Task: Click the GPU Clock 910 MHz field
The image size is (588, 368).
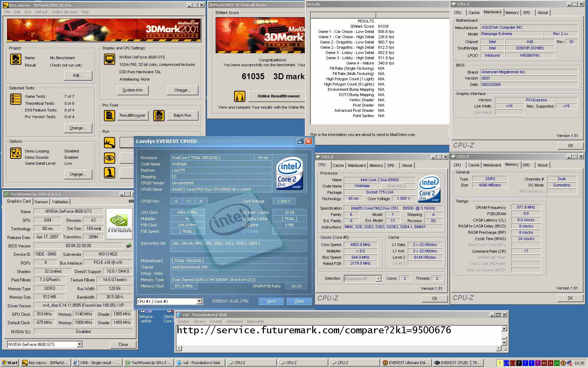Action: [44, 314]
